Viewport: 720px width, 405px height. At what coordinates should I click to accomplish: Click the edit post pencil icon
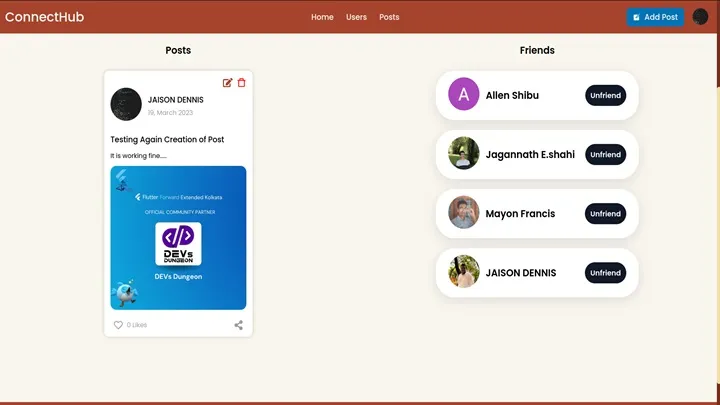pos(227,83)
